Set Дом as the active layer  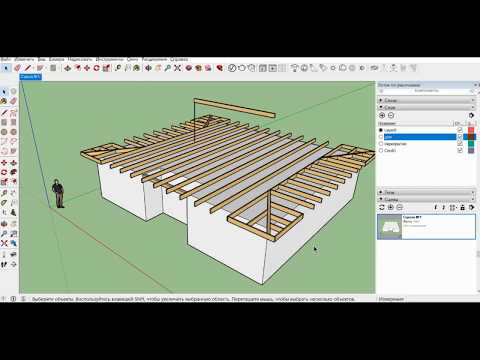pyautogui.click(x=381, y=137)
